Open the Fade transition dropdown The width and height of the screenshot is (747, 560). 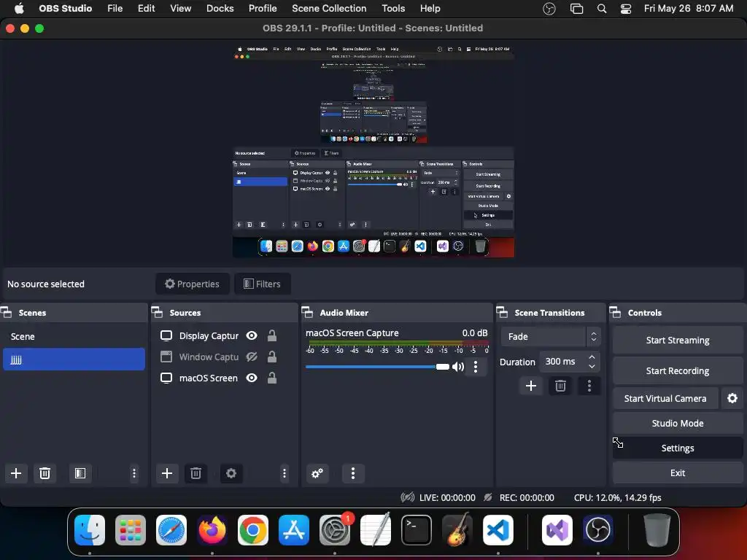point(551,336)
